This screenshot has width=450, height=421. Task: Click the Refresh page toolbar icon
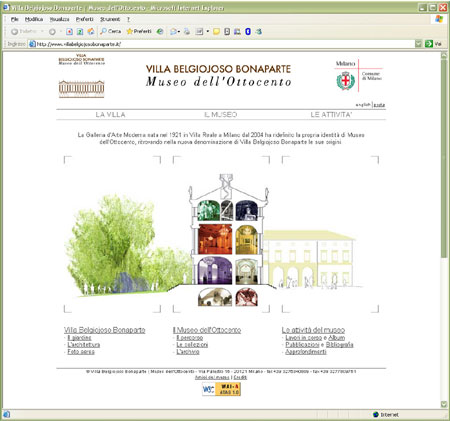(80, 32)
